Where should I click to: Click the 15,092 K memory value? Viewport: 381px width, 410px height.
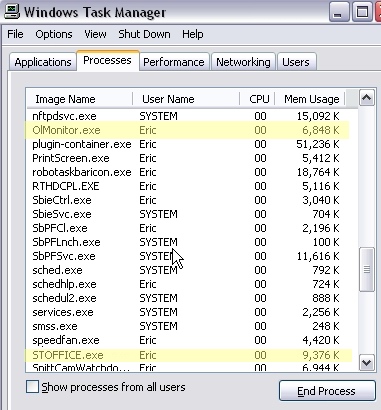click(x=318, y=116)
